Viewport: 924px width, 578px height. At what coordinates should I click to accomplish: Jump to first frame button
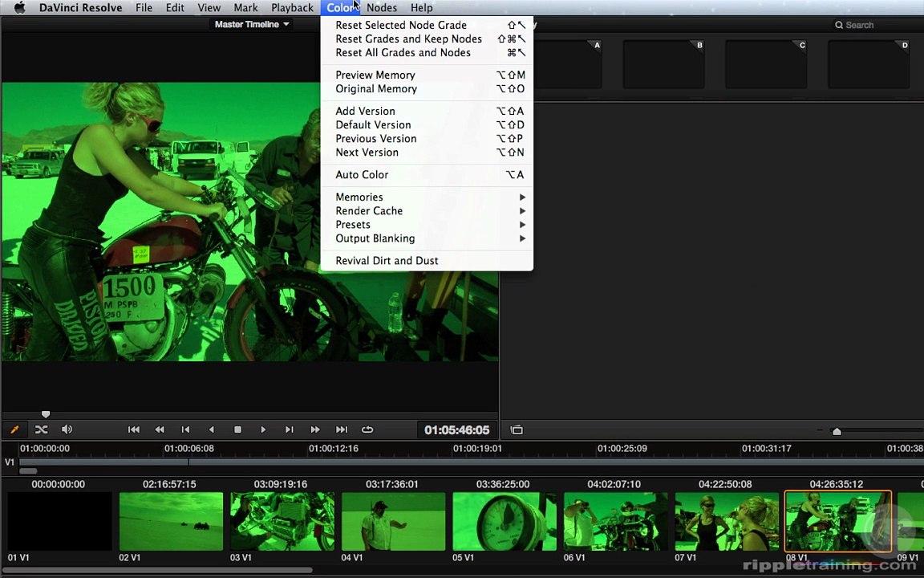(134, 429)
